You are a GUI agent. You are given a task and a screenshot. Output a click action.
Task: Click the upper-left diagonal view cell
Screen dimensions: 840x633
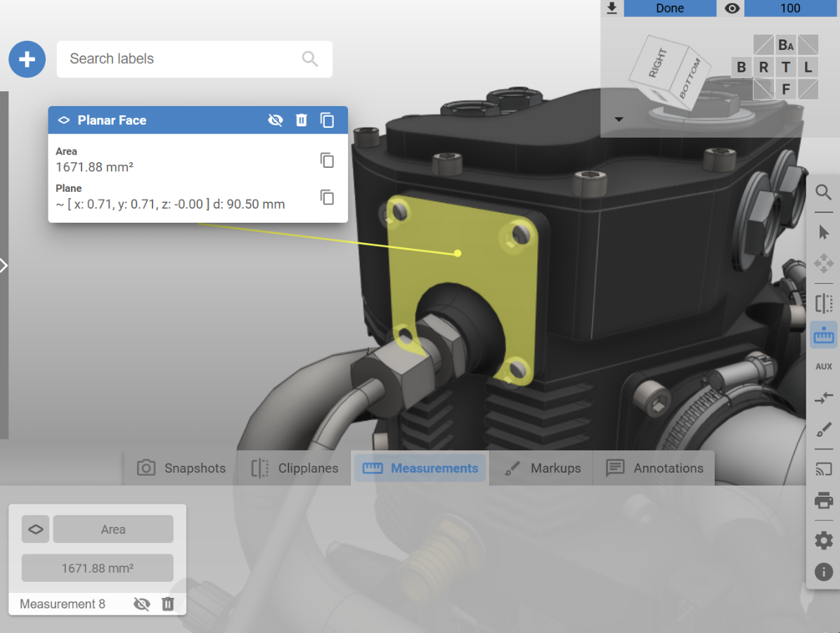(763, 45)
